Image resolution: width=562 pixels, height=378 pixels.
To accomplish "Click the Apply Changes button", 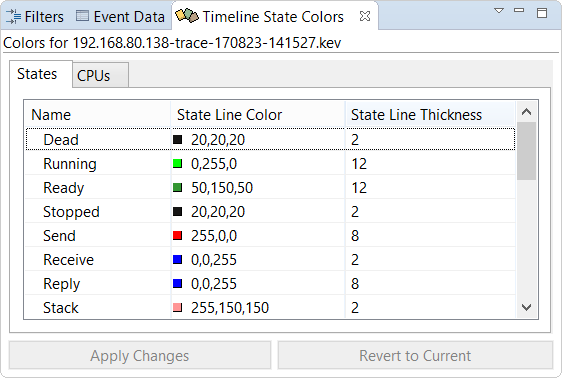I will [140, 355].
